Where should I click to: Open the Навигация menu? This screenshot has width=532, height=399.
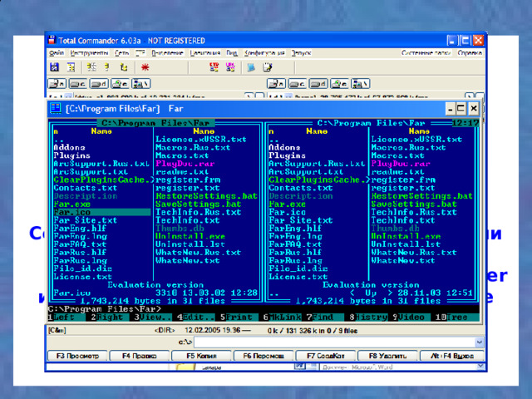click(x=205, y=53)
